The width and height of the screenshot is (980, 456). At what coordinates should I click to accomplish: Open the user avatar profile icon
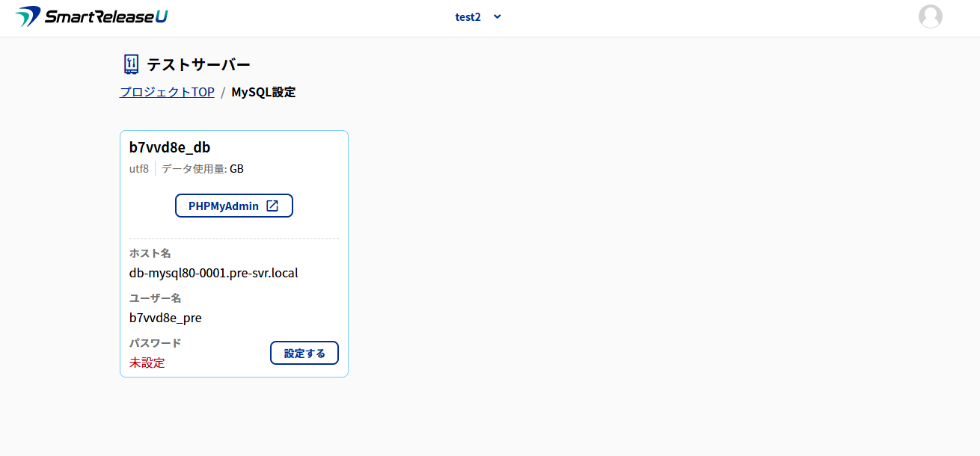coord(930,16)
